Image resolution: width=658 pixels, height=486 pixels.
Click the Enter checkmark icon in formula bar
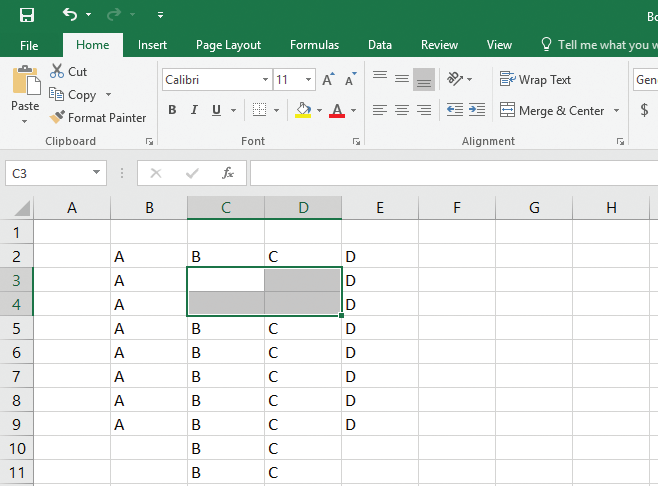click(192, 172)
